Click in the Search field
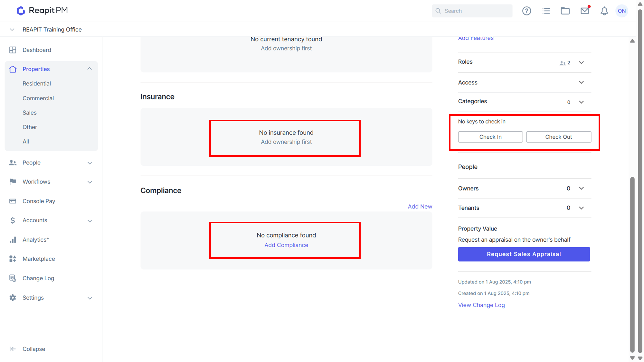Viewport: 644px width, 362px height. coord(472,11)
